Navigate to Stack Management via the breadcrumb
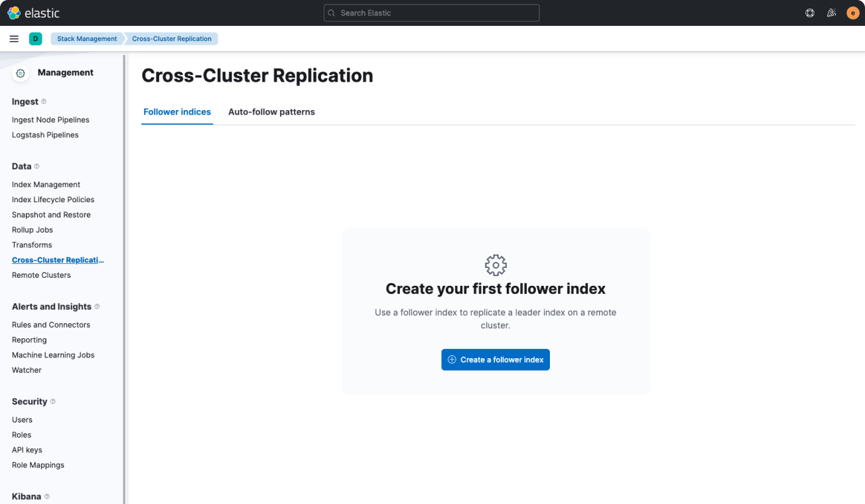 (x=86, y=38)
